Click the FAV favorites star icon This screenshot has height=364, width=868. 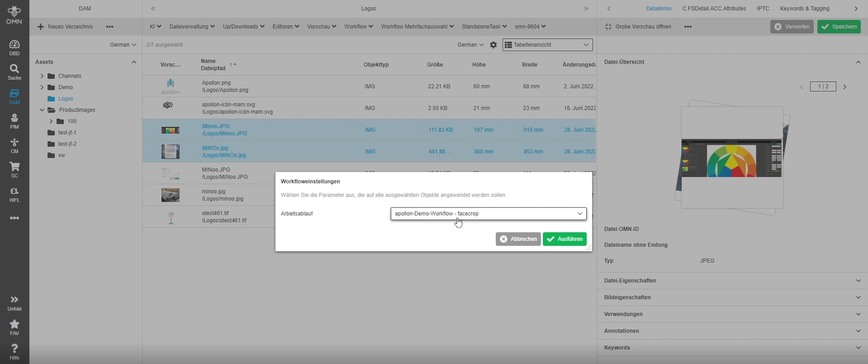14,327
